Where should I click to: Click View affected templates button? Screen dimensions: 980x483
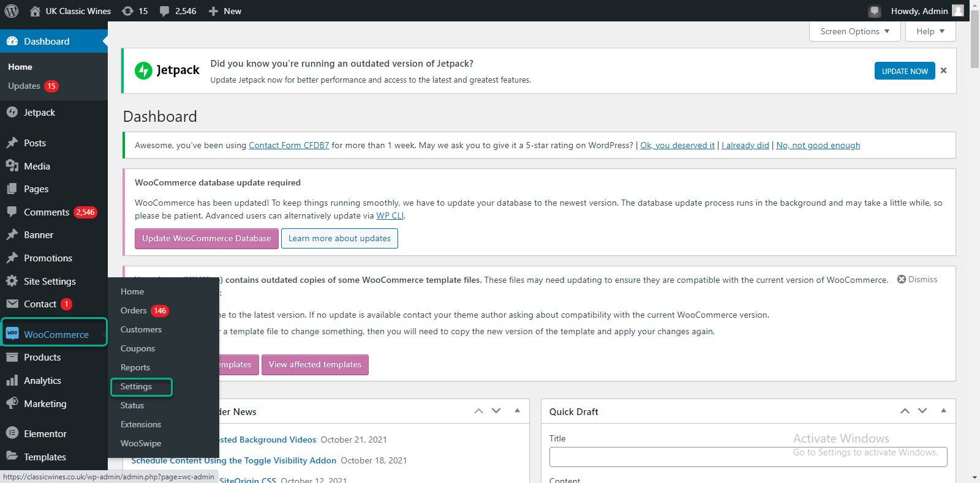click(315, 364)
